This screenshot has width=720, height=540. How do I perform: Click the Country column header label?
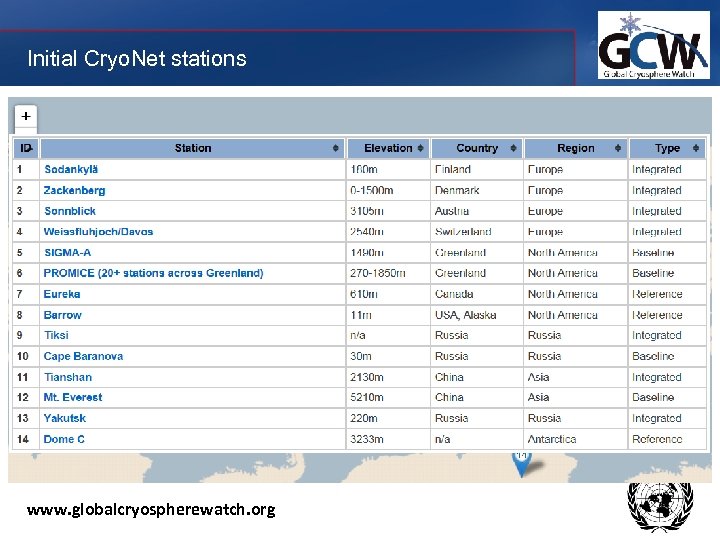[x=477, y=148]
